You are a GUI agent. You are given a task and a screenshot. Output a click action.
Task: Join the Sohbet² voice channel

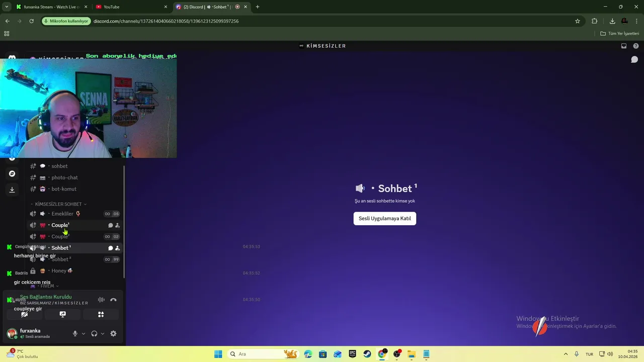(x=74, y=259)
